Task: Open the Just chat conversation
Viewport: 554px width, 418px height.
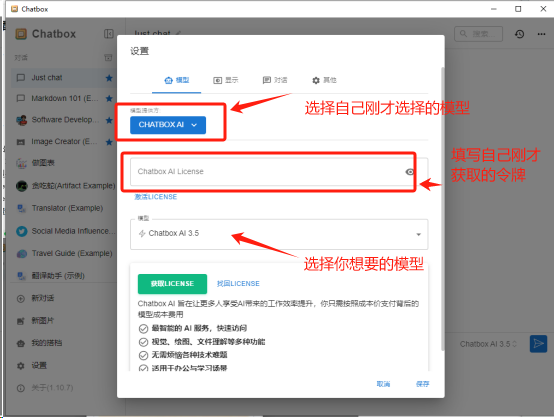Action: [64, 78]
